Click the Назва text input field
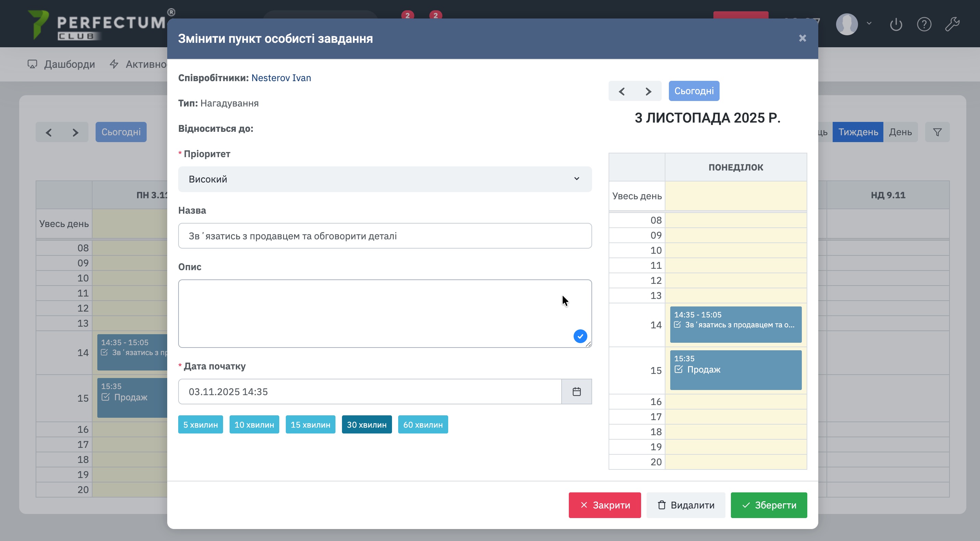The width and height of the screenshot is (980, 541). (x=384, y=236)
